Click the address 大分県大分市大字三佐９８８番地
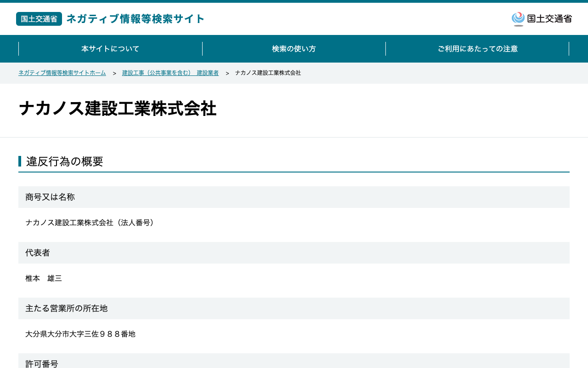The height and width of the screenshot is (368, 588). tap(80, 334)
